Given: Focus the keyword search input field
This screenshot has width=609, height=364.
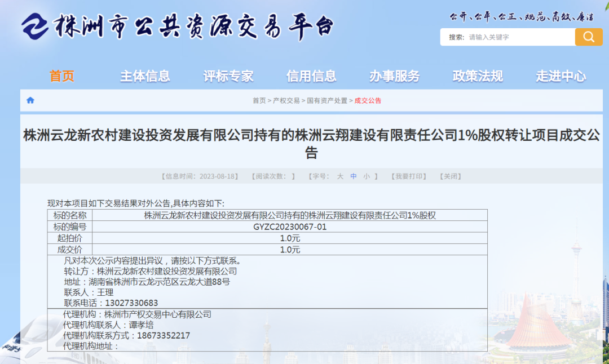Looking at the screenshot, I should coord(520,37).
